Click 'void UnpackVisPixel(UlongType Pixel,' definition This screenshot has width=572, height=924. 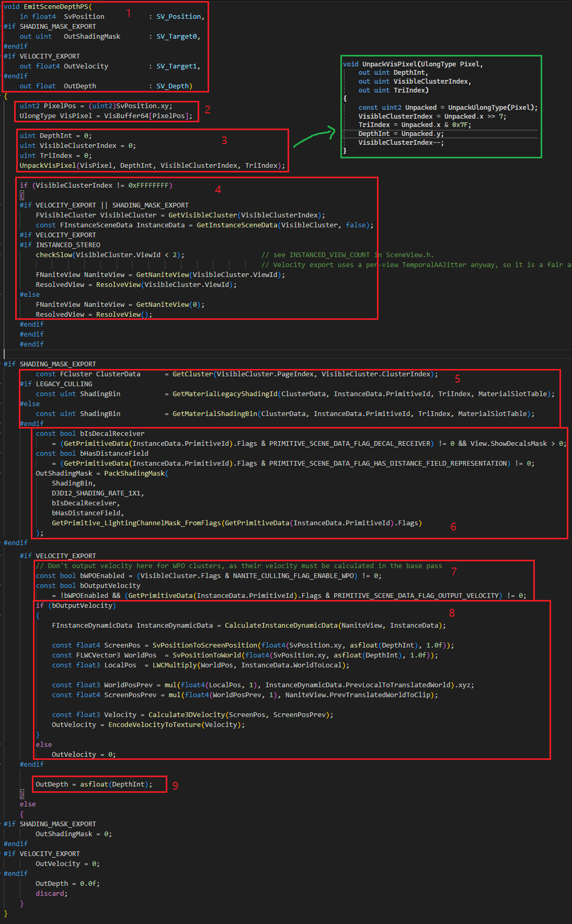point(413,64)
